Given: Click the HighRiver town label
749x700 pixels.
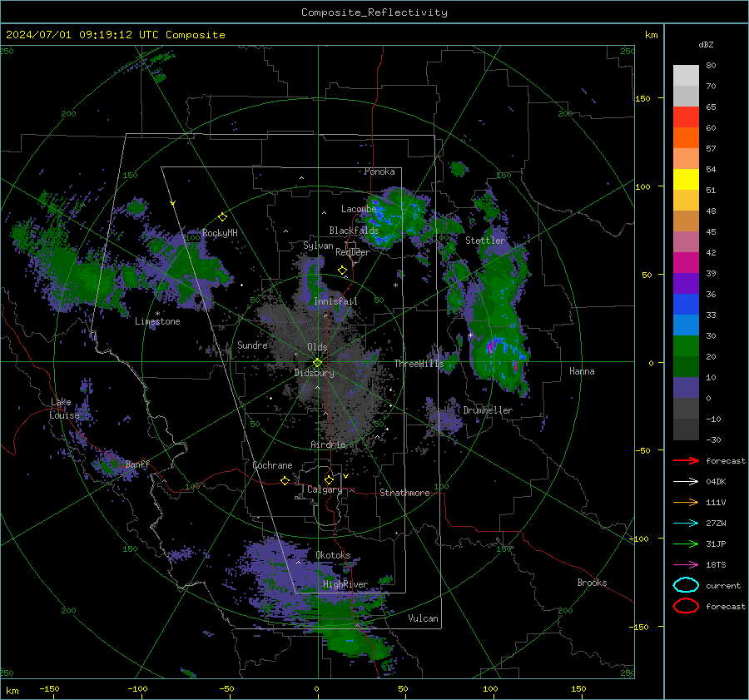Looking at the screenshot, I should coord(345,584).
